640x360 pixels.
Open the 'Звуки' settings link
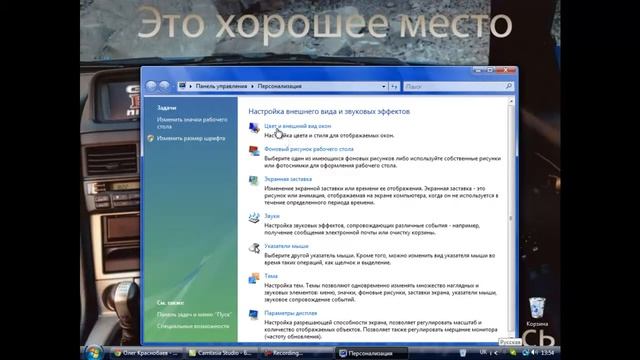click(272, 216)
